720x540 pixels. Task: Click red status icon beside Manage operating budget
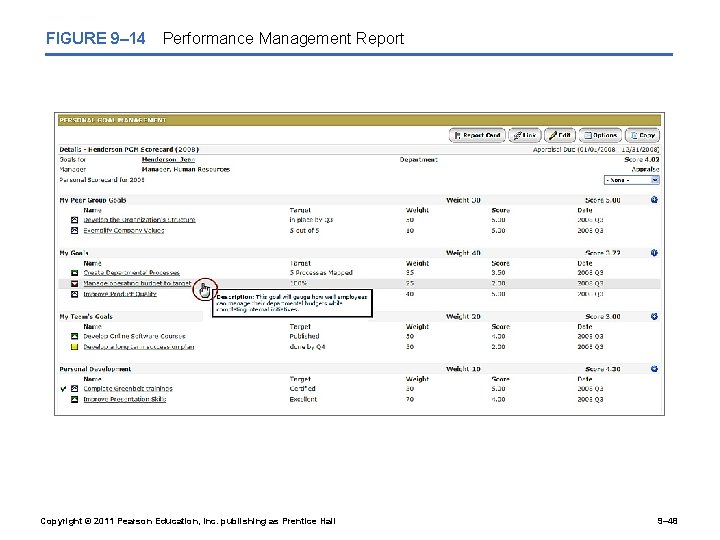click(74, 283)
